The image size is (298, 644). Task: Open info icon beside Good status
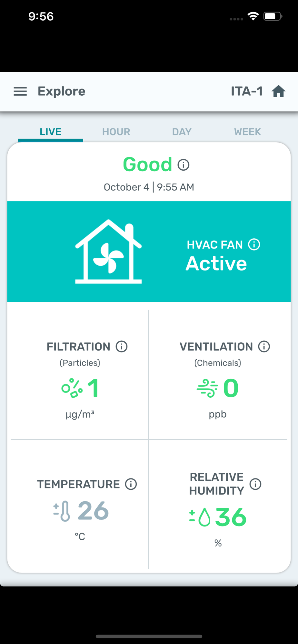click(184, 165)
